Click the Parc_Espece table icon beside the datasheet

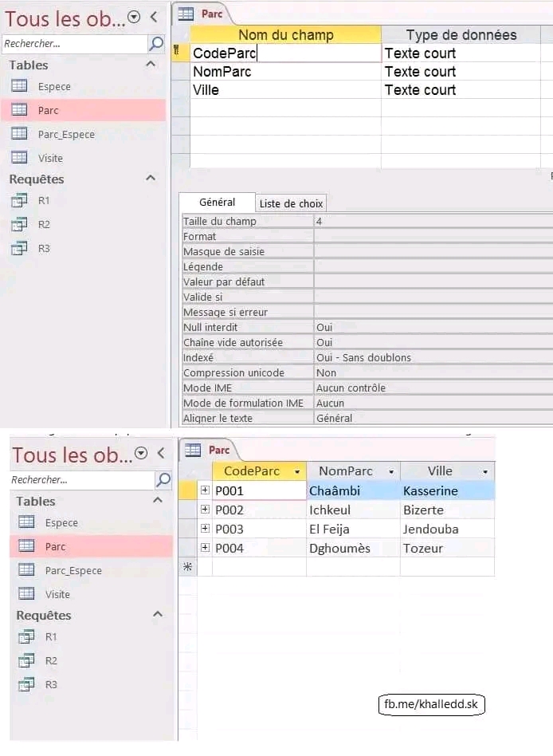(x=26, y=570)
